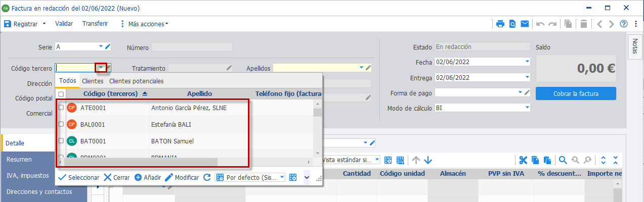Switch to the Todos tab

(67, 81)
